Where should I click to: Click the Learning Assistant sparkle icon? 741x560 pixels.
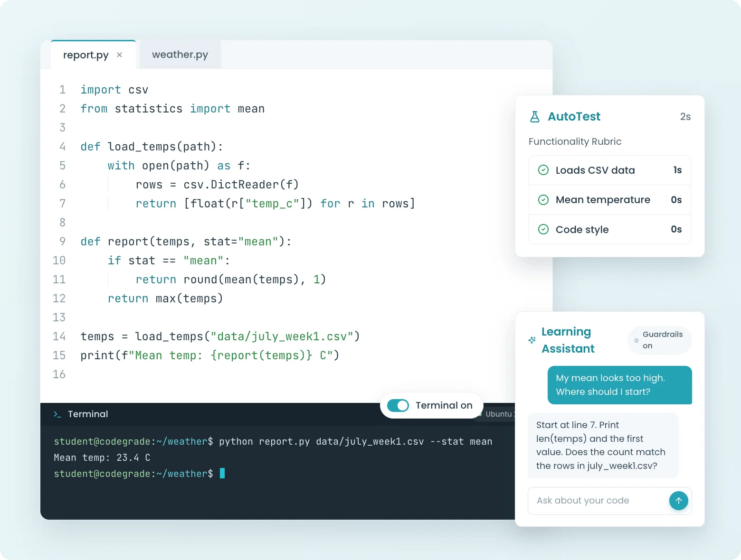(x=532, y=340)
